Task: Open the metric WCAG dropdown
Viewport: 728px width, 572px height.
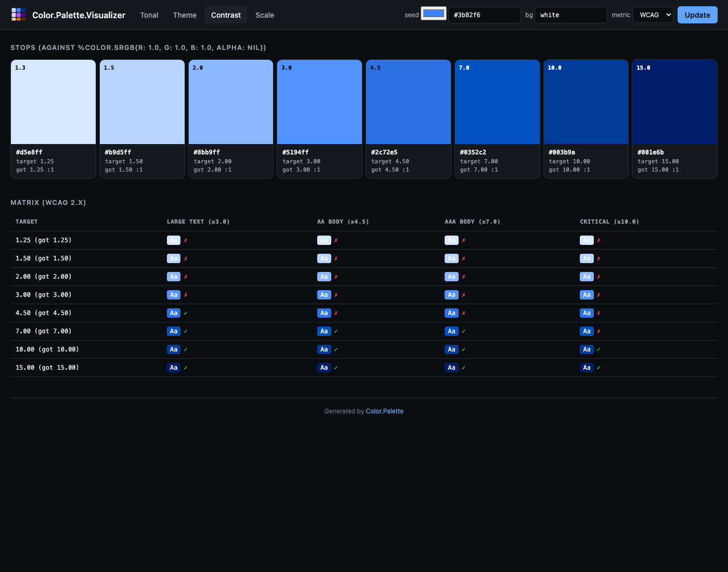Action: pyautogui.click(x=653, y=15)
